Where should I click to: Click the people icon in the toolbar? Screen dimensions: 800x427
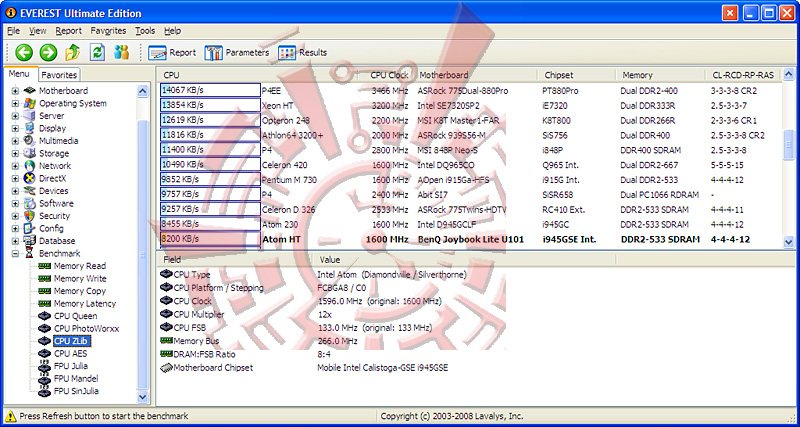121,52
